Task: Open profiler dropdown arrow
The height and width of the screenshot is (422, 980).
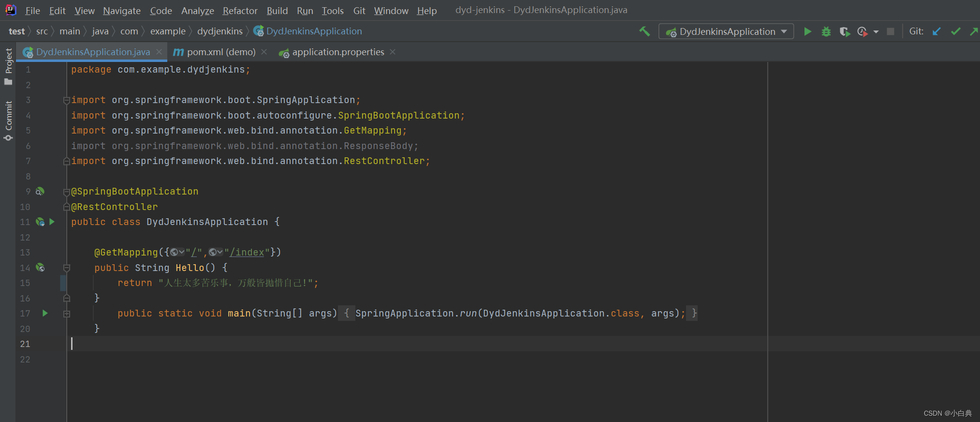Action: pos(876,32)
